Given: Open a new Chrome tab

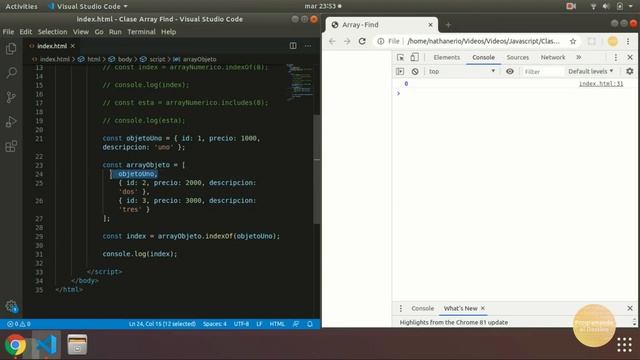Looking at the screenshot, I should click(x=448, y=25).
